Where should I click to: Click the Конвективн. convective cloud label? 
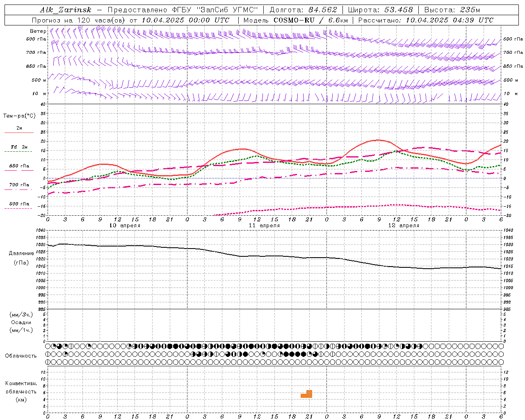point(21,383)
